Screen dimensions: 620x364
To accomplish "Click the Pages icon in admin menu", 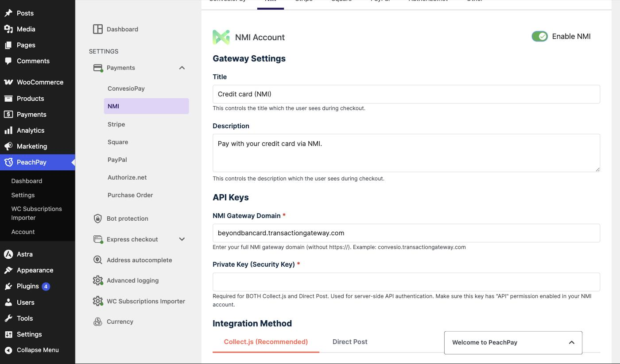I will click(8, 45).
